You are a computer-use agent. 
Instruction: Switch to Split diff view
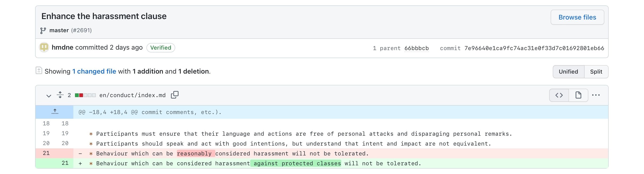[596, 72]
